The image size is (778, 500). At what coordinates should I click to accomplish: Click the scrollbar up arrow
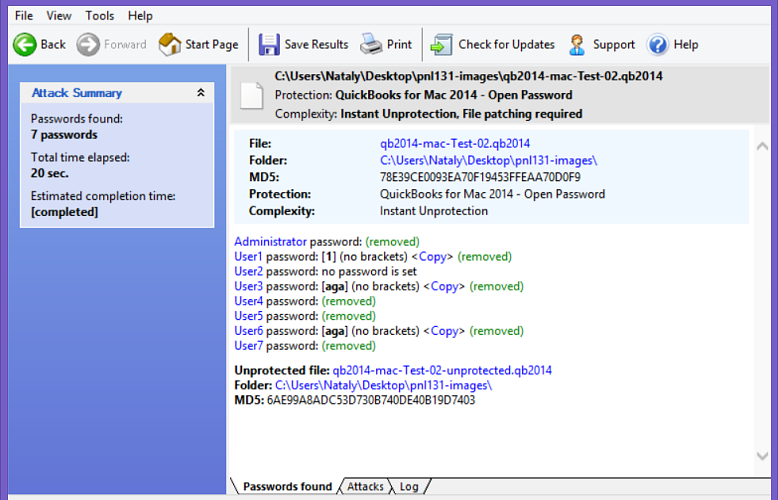pos(762,146)
